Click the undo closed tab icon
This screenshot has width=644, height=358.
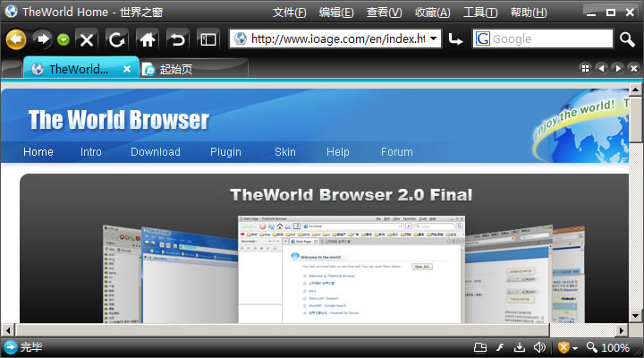[x=177, y=40]
